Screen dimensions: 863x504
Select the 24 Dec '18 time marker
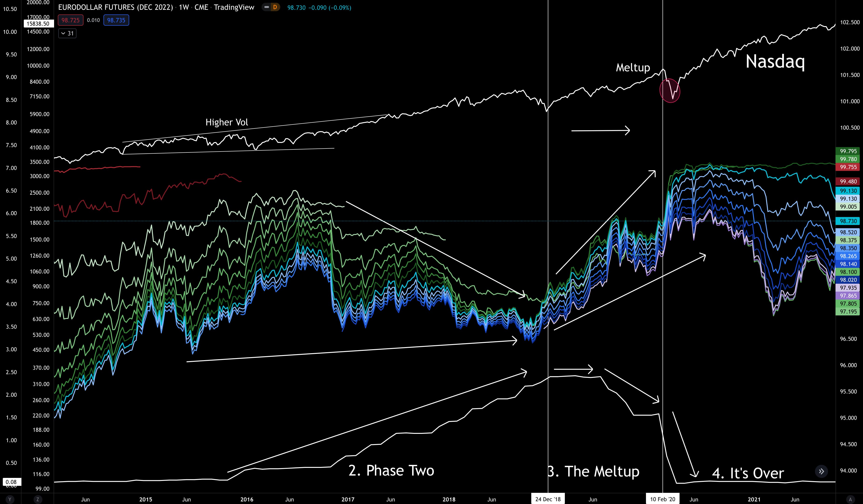tap(548, 499)
